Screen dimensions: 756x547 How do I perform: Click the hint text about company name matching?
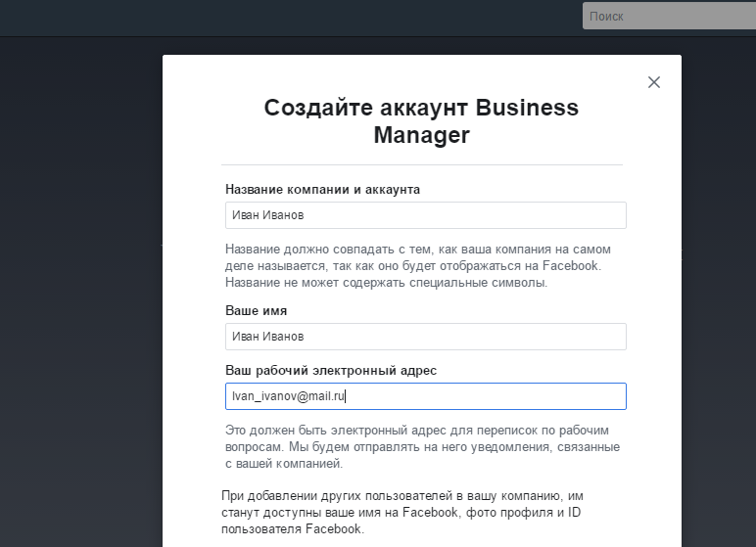point(418,265)
